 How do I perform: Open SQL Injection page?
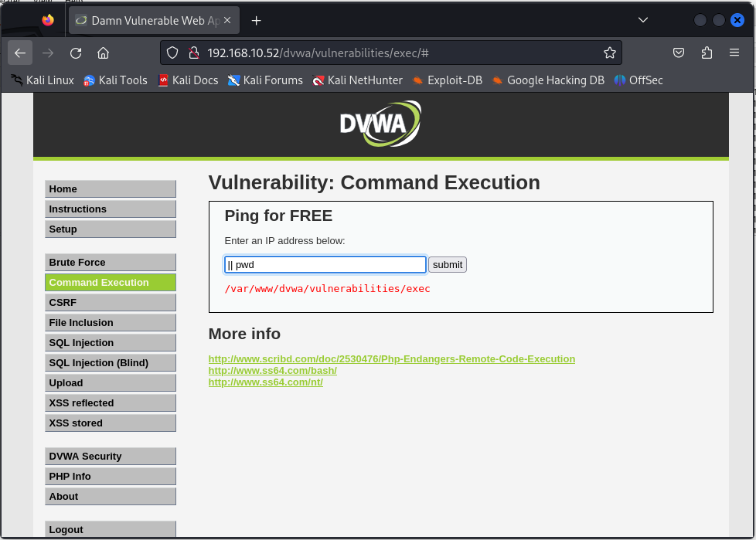[x=111, y=343]
